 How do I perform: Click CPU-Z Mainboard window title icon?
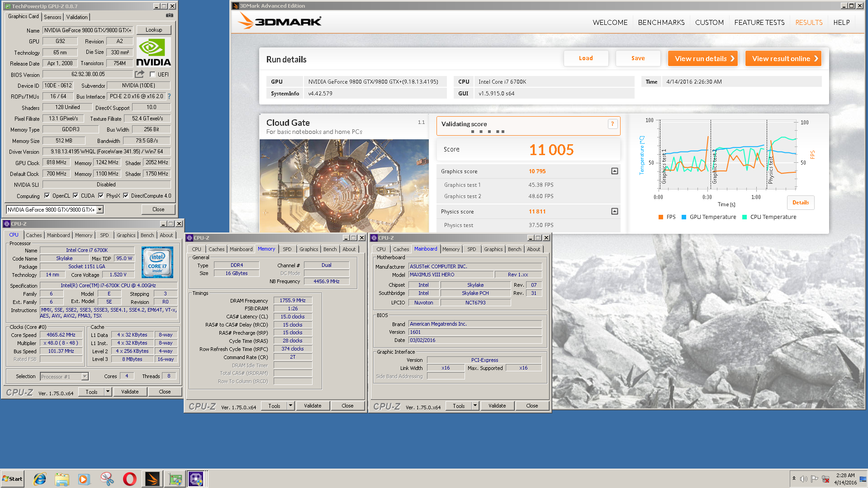pyautogui.click(x=374, y=238)
